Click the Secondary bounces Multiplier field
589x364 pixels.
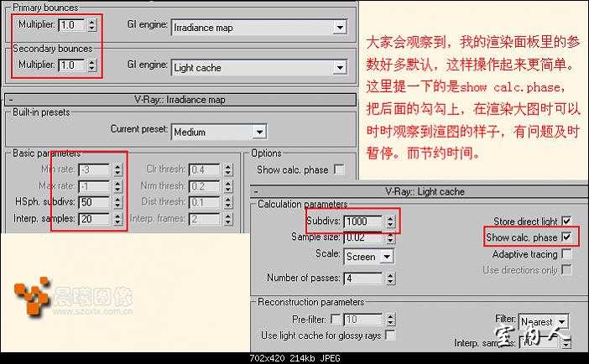coord(72,65)
